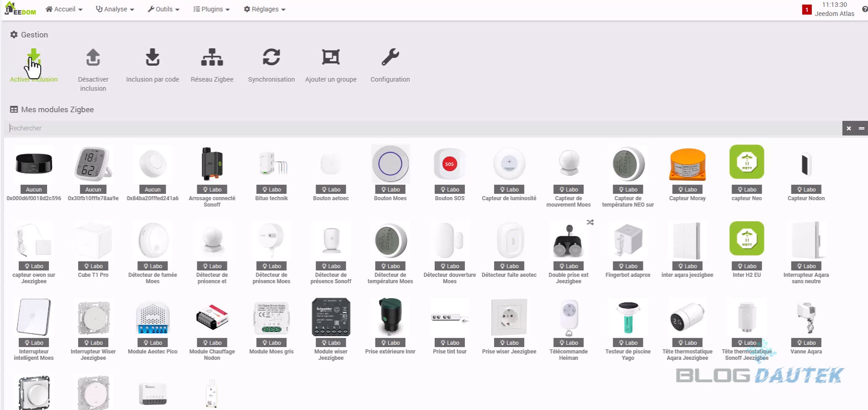
Task: Expand the Accueil dropdown menu
Action: pos(64,9)
